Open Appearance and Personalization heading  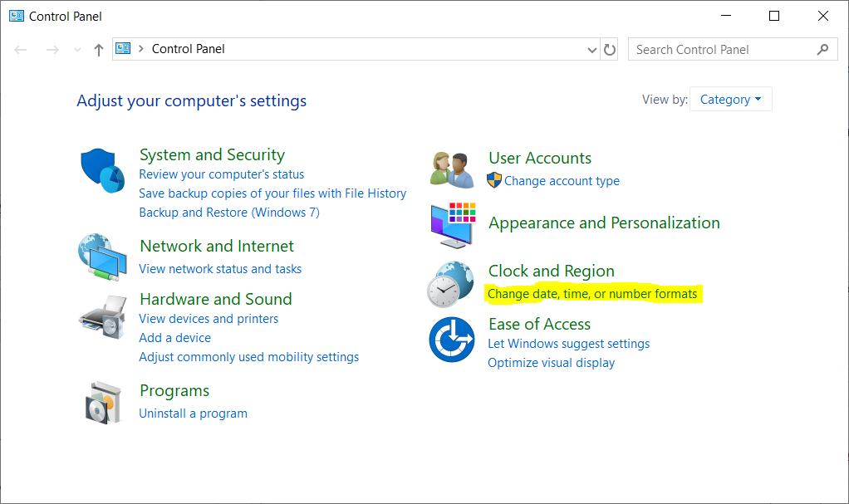pos(604,223)
